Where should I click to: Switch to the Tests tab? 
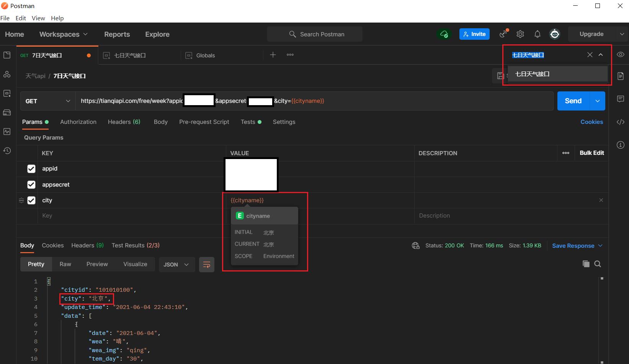pyautogui.click(x=251, y=122)
